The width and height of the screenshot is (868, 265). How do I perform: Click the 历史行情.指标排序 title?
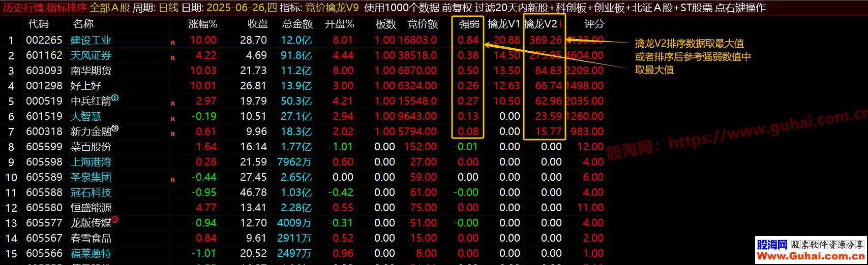coord(45,8)
